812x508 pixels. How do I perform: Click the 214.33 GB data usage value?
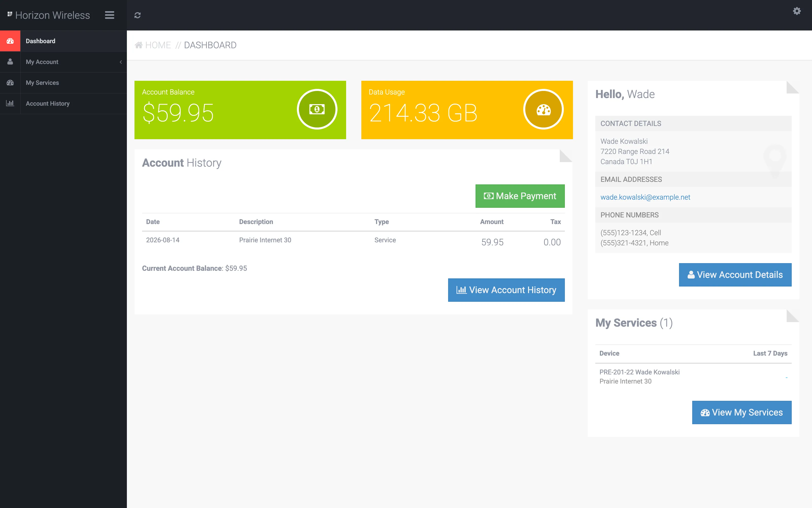[x=423, y=113]
